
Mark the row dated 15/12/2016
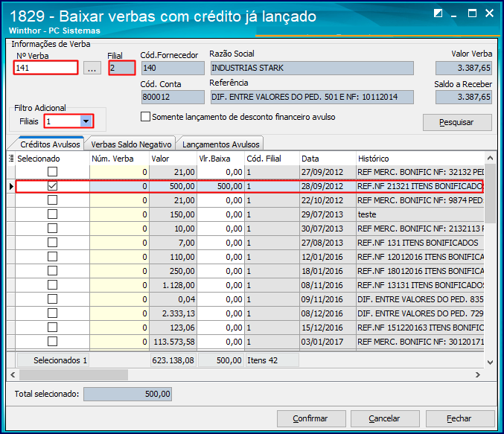[52, 328]
